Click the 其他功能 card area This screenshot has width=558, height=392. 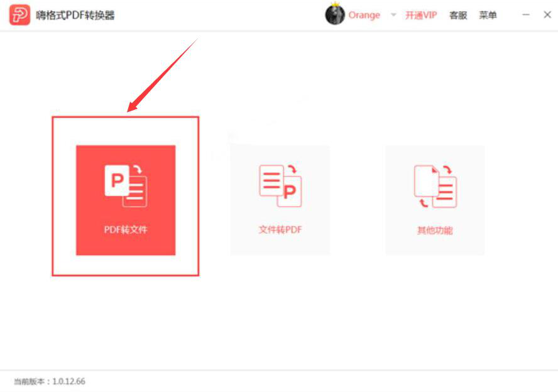click(435, 199)
